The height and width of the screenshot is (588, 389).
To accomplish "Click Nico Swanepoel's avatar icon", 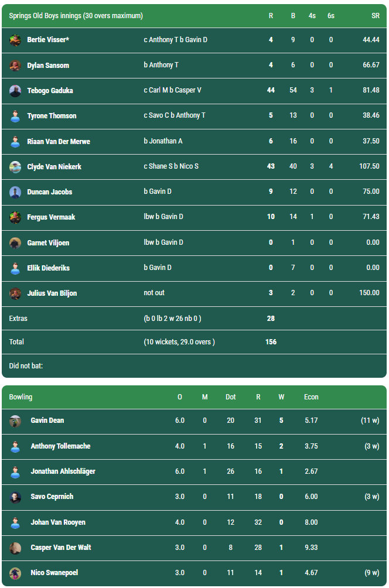I will click(x=15, y=573).
